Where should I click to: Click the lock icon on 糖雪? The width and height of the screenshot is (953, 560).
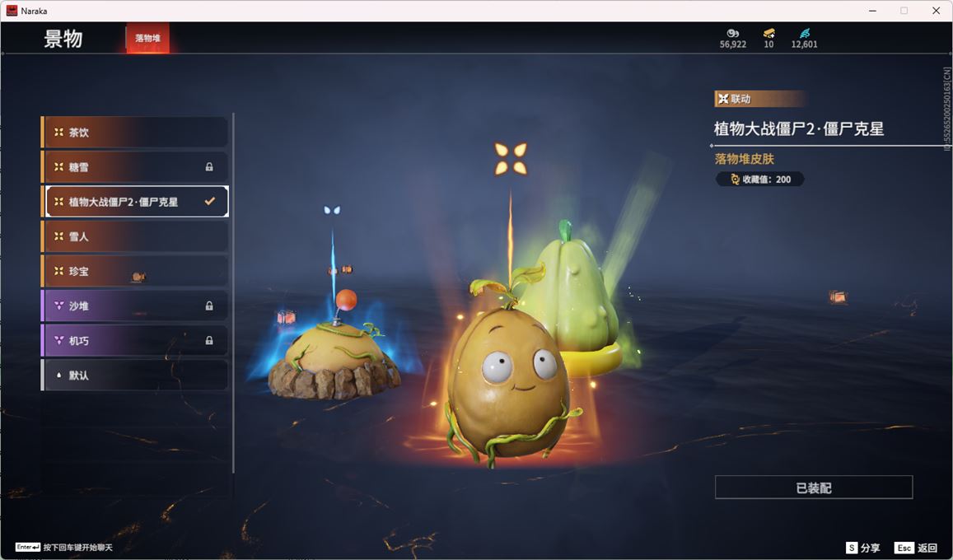coord(209,166)
